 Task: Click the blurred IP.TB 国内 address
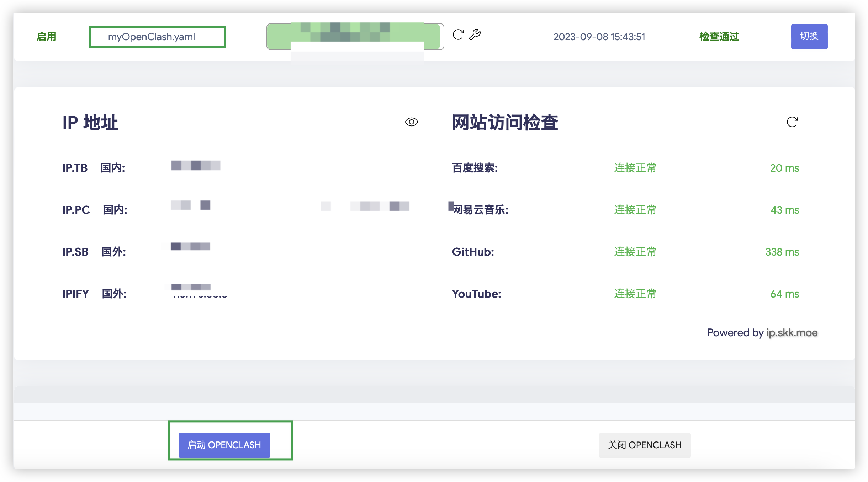[x=196, y=166]
